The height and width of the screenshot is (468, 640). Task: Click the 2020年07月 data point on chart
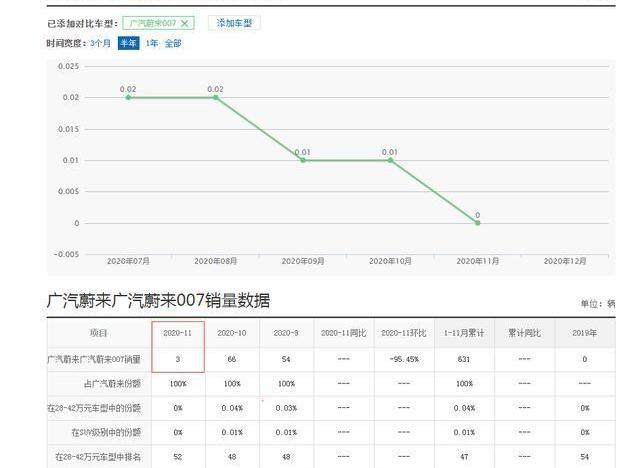(128, 97)
